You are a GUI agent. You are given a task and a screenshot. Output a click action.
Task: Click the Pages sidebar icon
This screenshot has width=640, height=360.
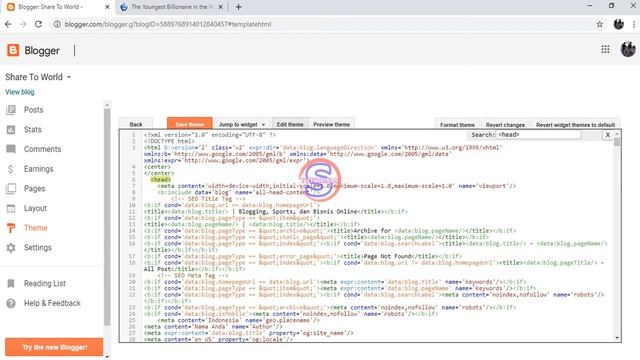pos(11,189)
